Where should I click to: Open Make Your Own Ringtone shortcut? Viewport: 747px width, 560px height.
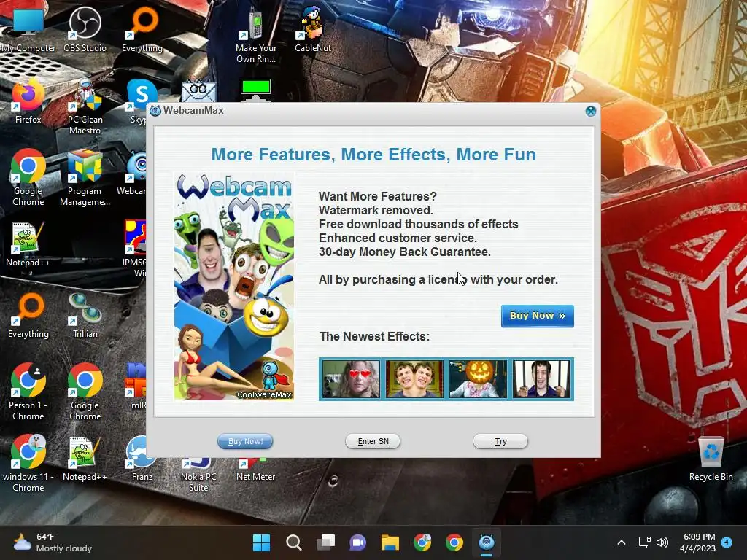[x=256, y=34]
